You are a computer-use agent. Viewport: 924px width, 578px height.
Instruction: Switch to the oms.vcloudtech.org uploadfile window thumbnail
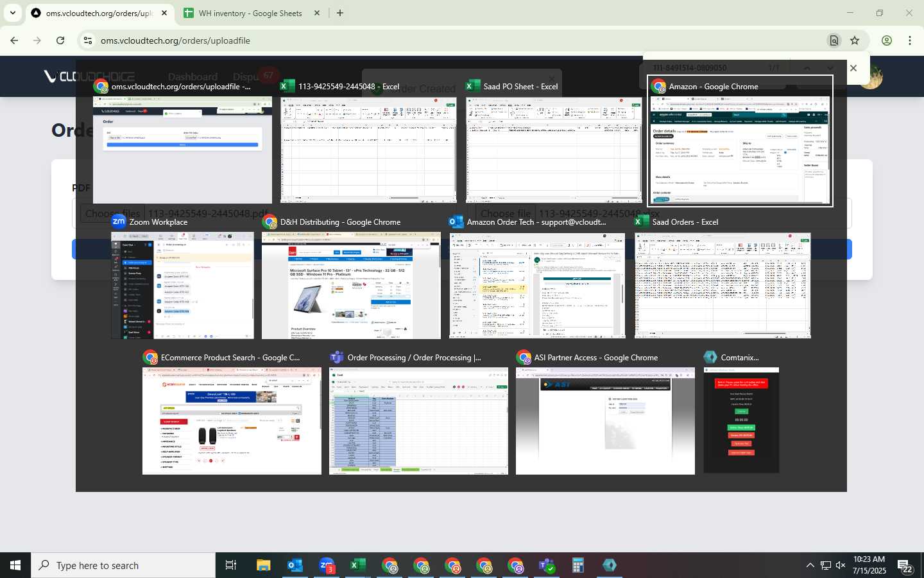182,150
